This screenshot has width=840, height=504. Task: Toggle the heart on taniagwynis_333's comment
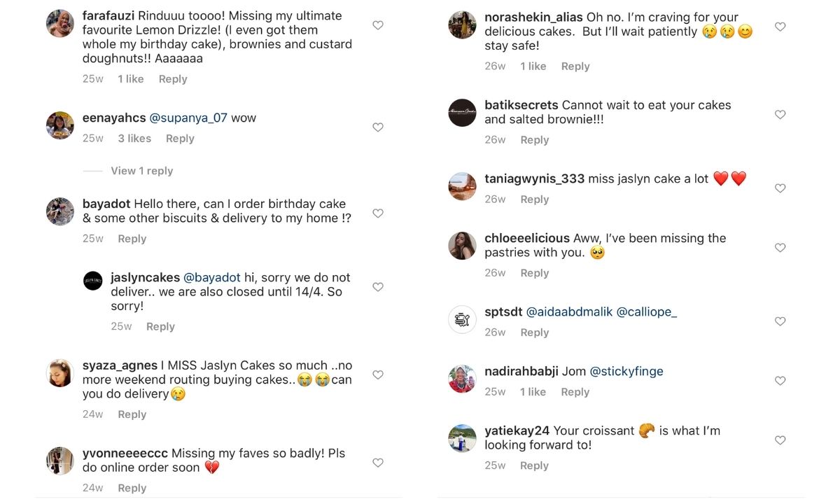pyautogui.click(x=780, y=188)
